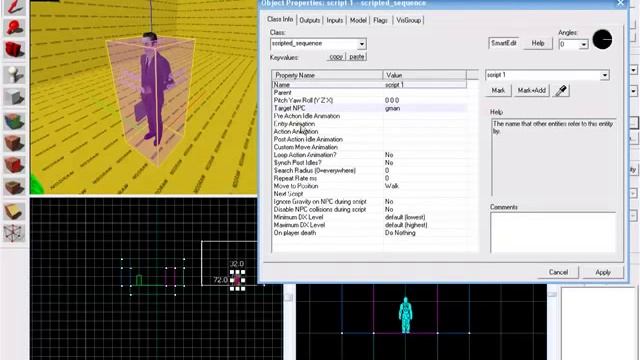The image size is (640, 360).
Task: Select the Next Script property
Action: 369,193
